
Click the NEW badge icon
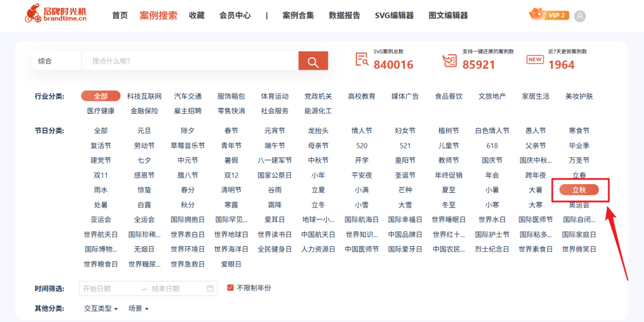pos(535,60)
